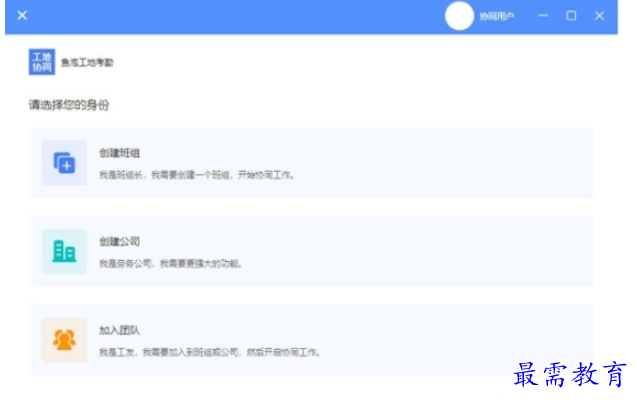Screen dimensions: 635x406
Task: Minimize the window from the header
Action: pyautogui.click(x=543, y=16)
